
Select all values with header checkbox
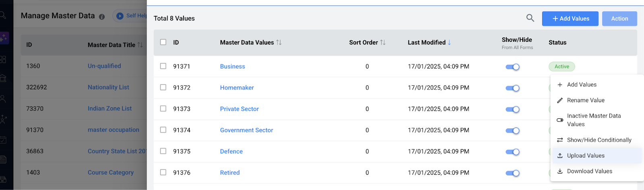(163, 42)
